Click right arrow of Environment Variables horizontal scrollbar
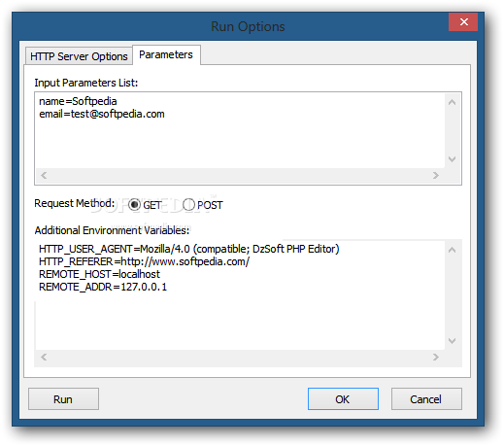504x446 pixels. 436,357
